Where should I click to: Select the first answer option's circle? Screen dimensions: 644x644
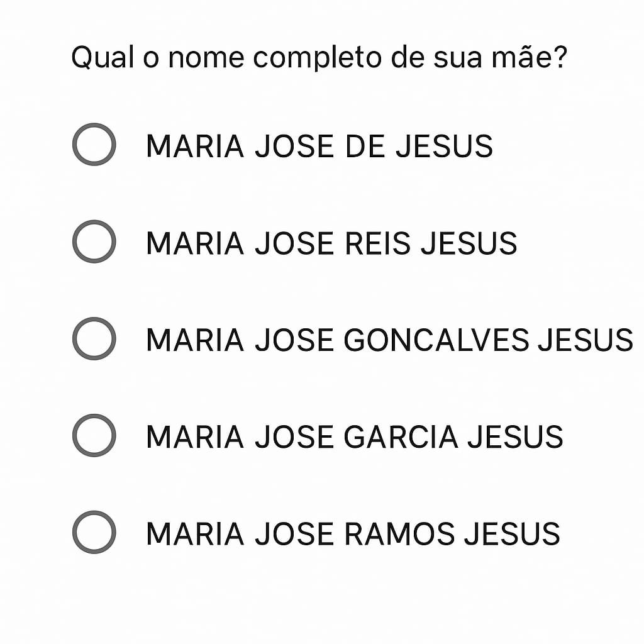94,144
